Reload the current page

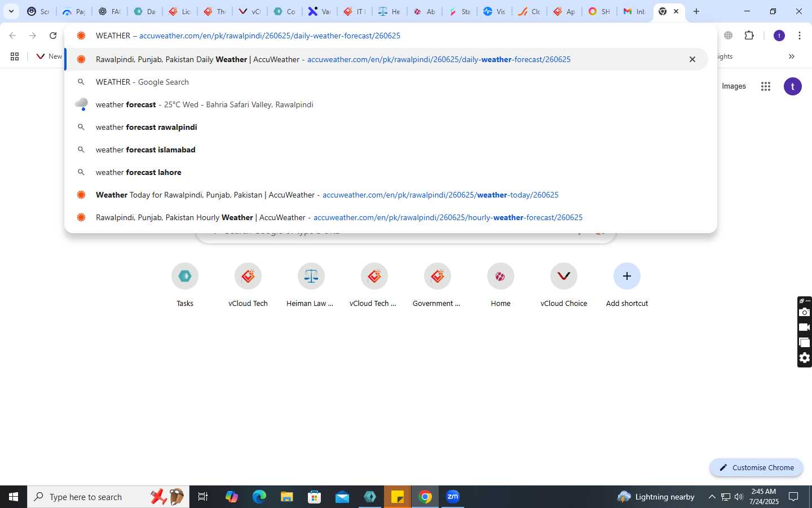tap(53, 36)
